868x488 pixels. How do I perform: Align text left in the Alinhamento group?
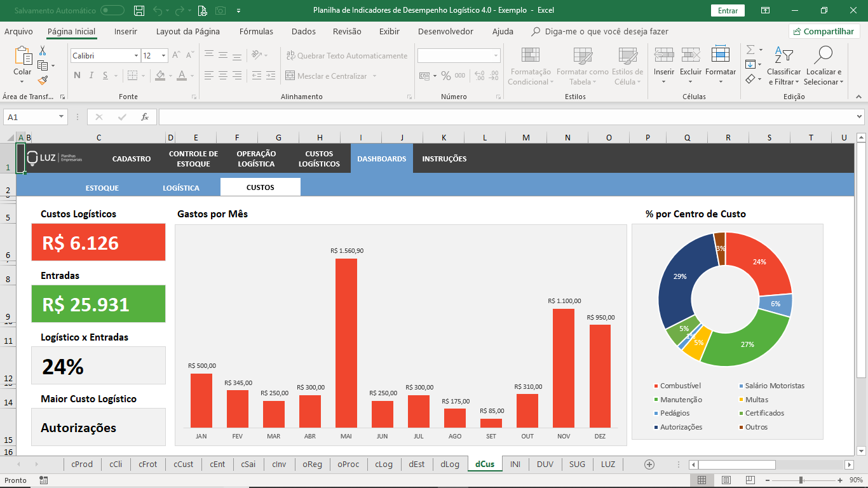[x=208, y=76]
